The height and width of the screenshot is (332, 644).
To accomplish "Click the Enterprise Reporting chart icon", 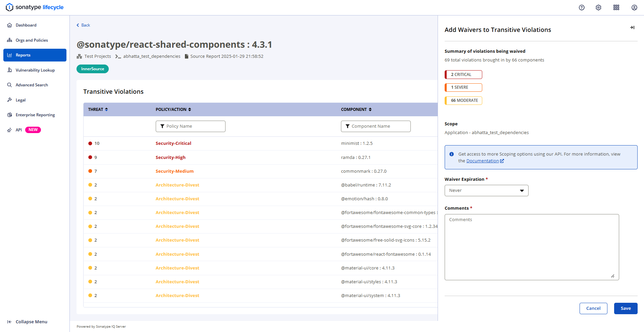I will coord(9,115).
